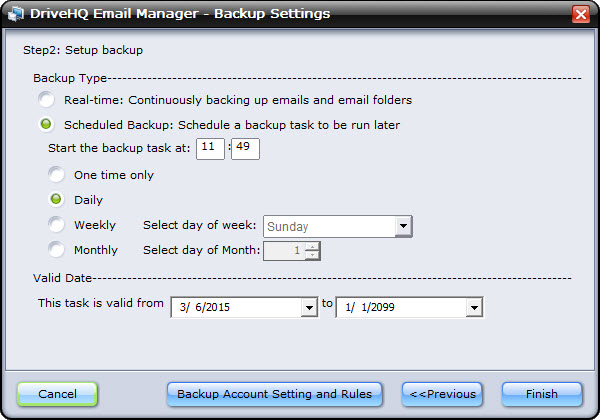This screenshot has width=600, height=420.
Task: Click the Cancel button
Action: click(x=57, y=394)
